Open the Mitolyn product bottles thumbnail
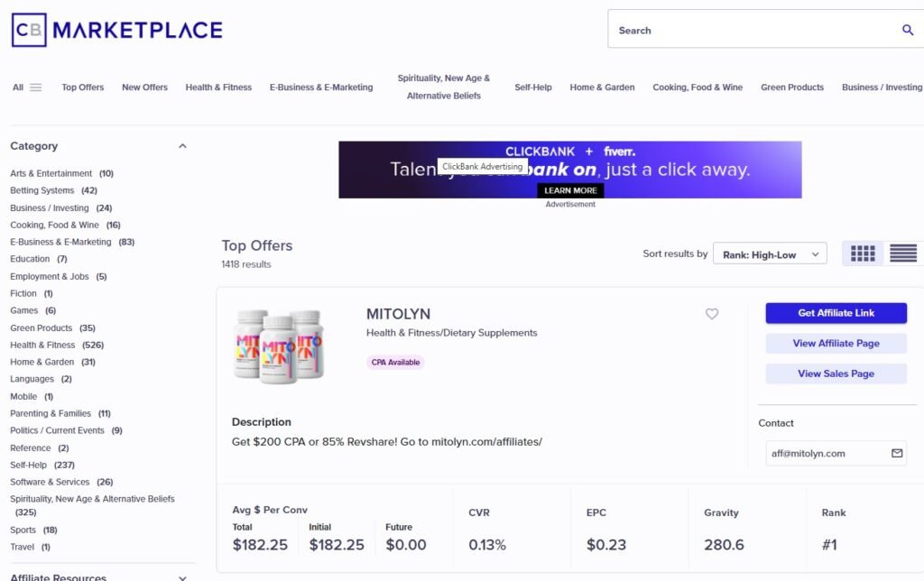The width and height of the screenshot is (924, 581). 278,346
